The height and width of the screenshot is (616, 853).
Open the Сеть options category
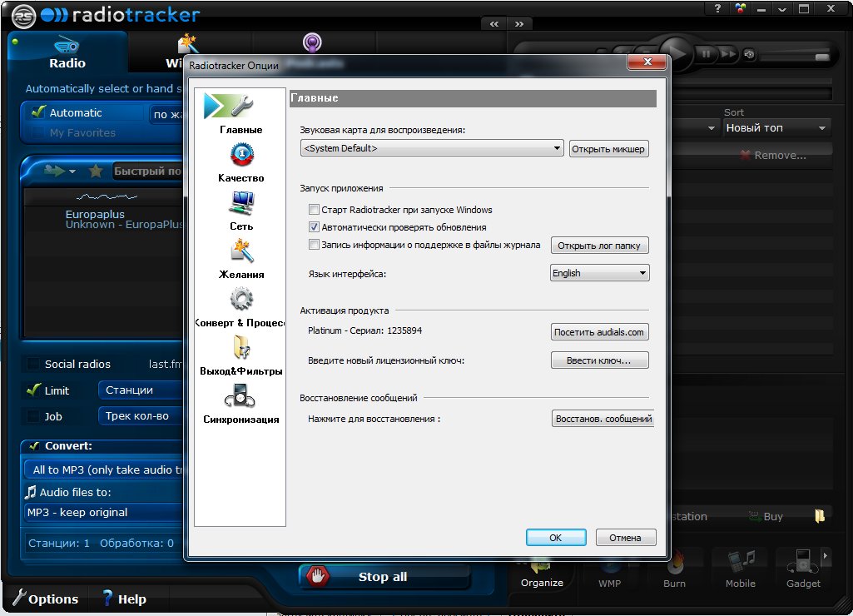(x=241, y=211)
